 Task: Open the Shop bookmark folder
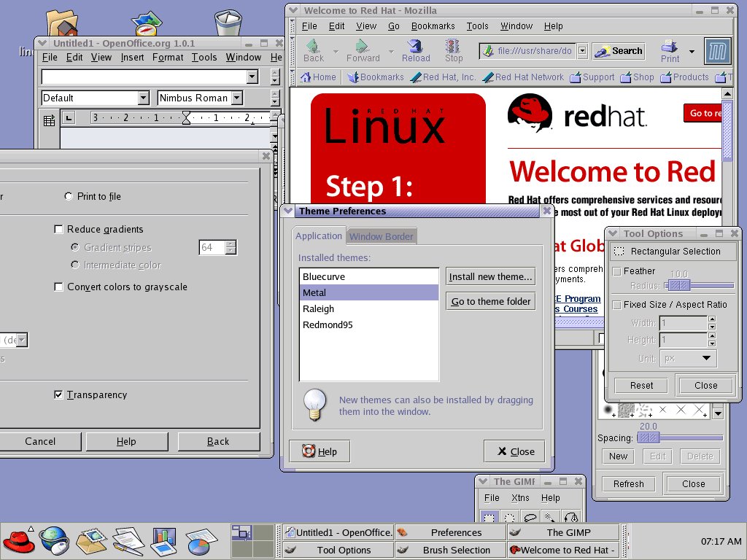pyautogui.click(x=637, y=77)
